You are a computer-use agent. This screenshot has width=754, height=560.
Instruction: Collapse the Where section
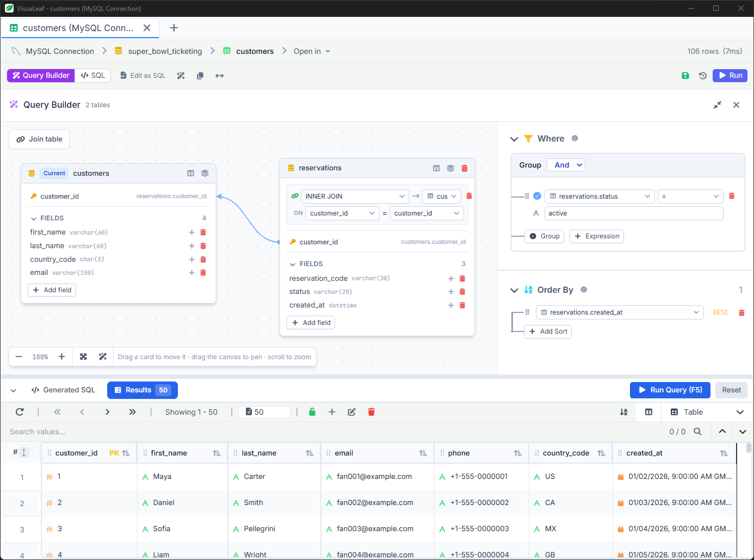(x=514, y=139)
